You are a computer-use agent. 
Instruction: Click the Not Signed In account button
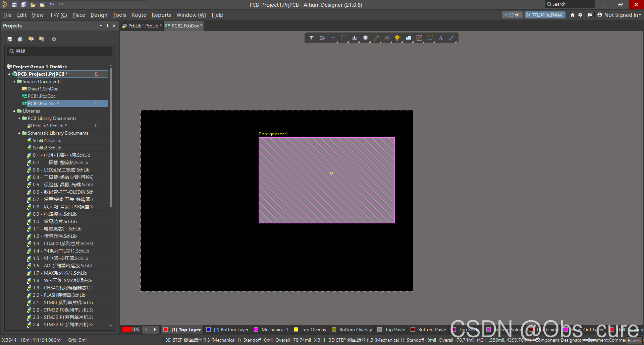(619, 15)
